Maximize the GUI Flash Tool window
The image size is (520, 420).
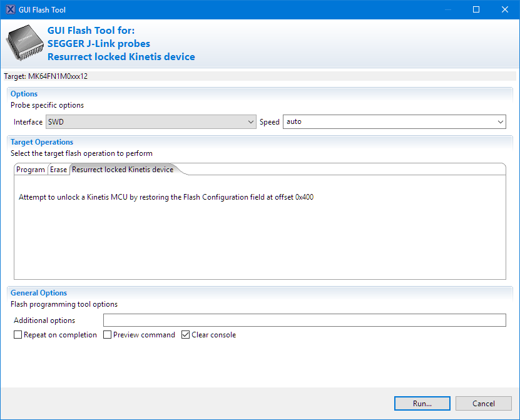(476, 10)
